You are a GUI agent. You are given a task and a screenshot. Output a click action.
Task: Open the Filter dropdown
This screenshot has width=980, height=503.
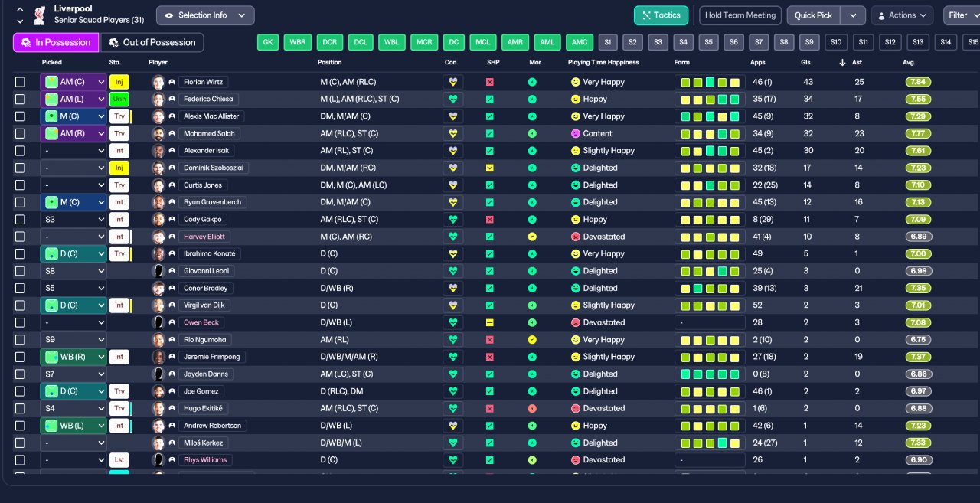tap(963, 15)
